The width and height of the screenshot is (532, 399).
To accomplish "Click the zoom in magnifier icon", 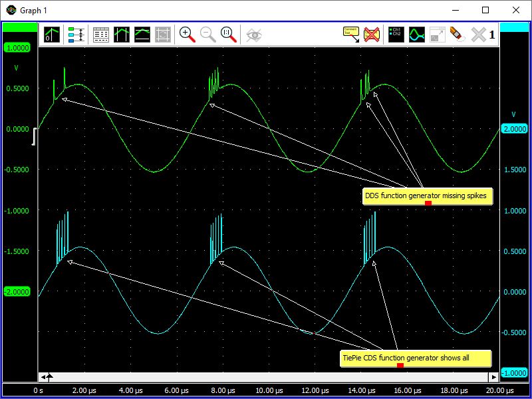I will point(188,35).
